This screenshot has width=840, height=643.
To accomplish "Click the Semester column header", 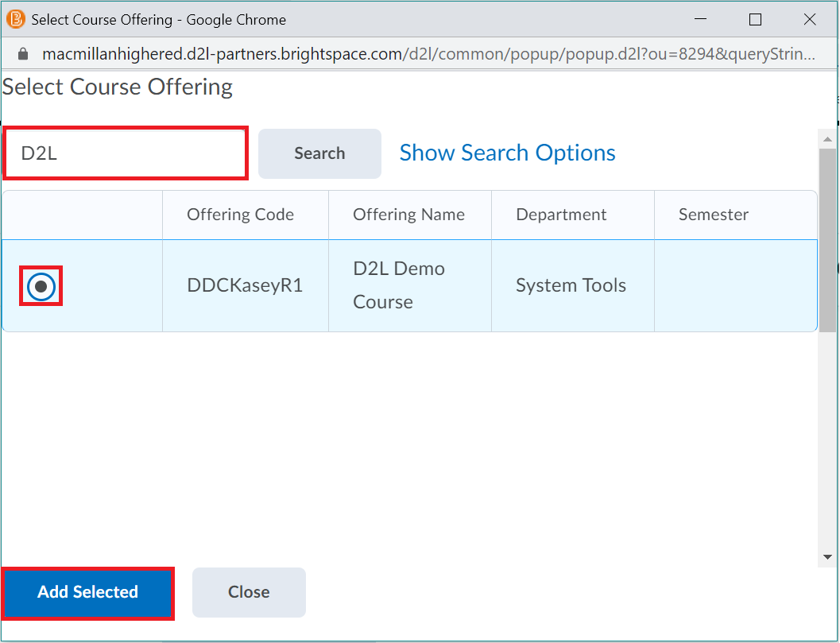I will pyautogui.click(x=713, y=215).
